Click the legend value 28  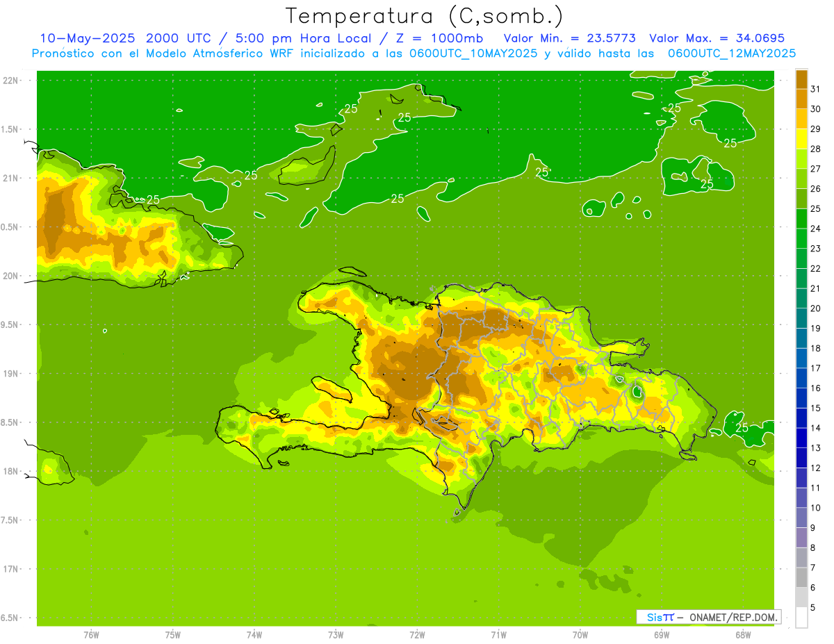[815, 149]
